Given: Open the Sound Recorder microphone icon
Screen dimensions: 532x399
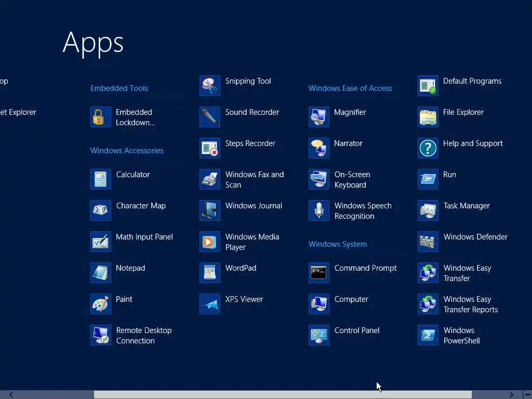Looking at the screenshot, I should click(210, 117).
